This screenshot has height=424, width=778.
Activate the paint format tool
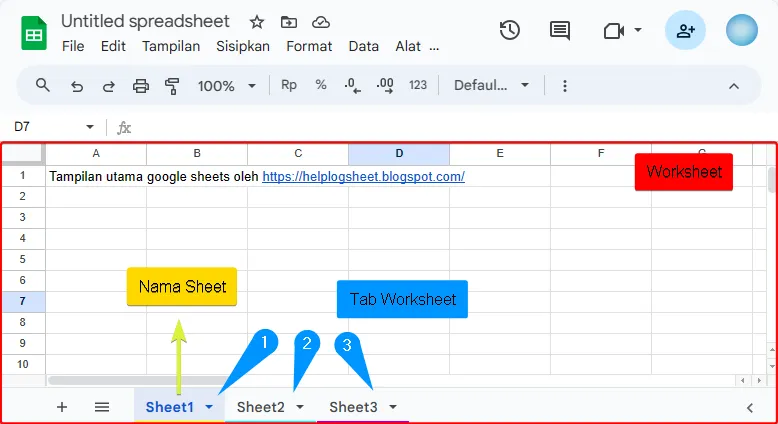(171, 86)
